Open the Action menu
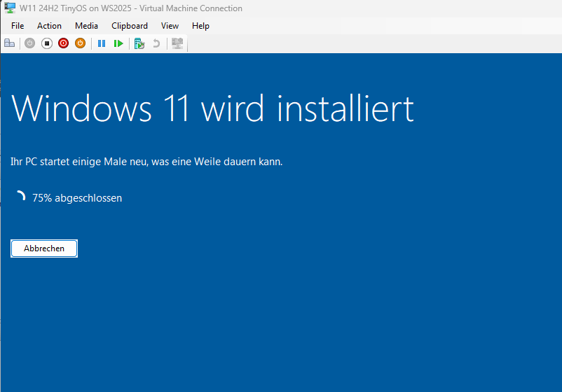Viewport: 562px width, 392px height. 50,26
